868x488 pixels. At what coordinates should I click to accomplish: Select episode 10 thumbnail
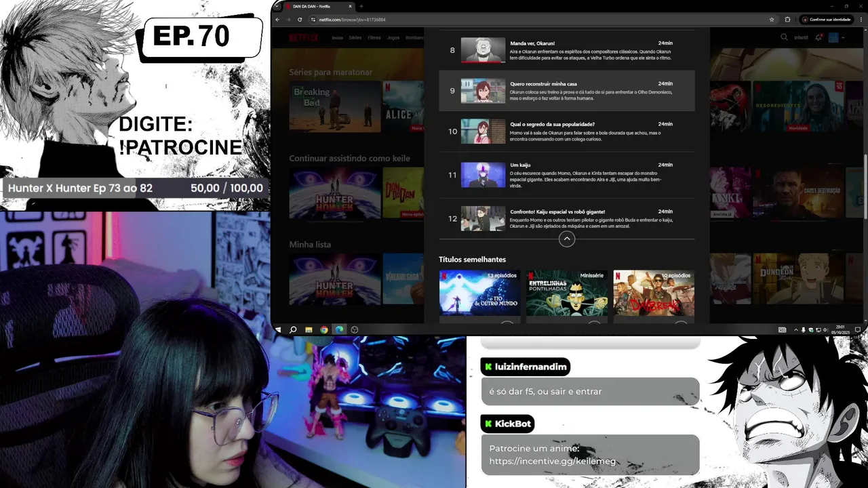click(483, 131)
